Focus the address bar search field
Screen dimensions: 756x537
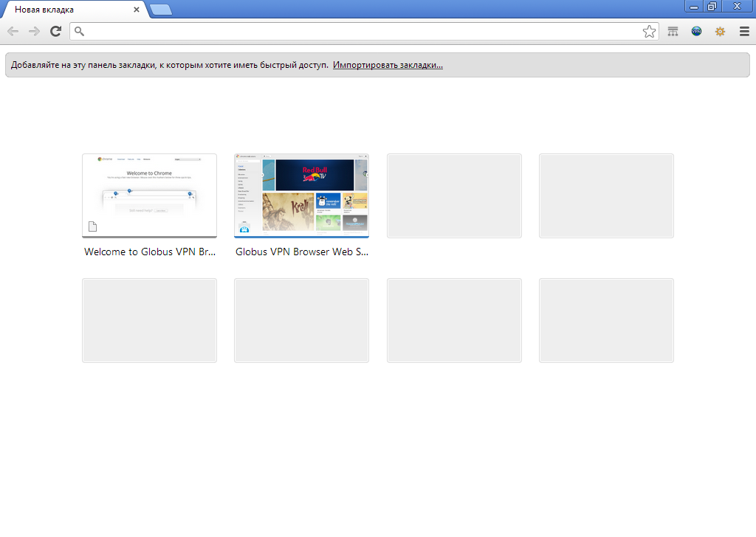coord(362,31)
